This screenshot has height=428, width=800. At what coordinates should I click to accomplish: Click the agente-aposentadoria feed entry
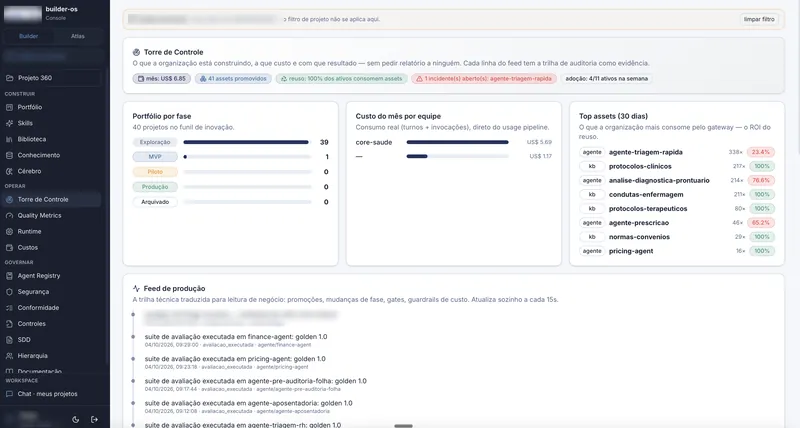248,407
